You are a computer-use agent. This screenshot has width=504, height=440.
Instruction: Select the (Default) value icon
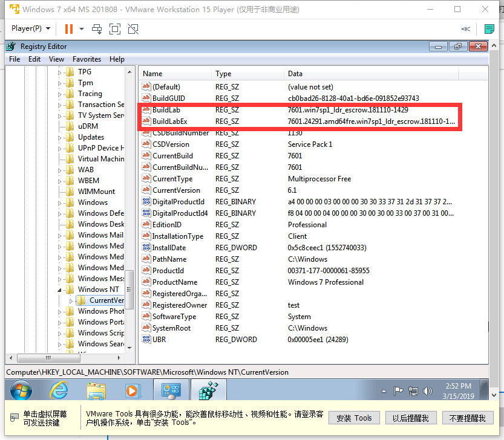[x=146, y=86]
